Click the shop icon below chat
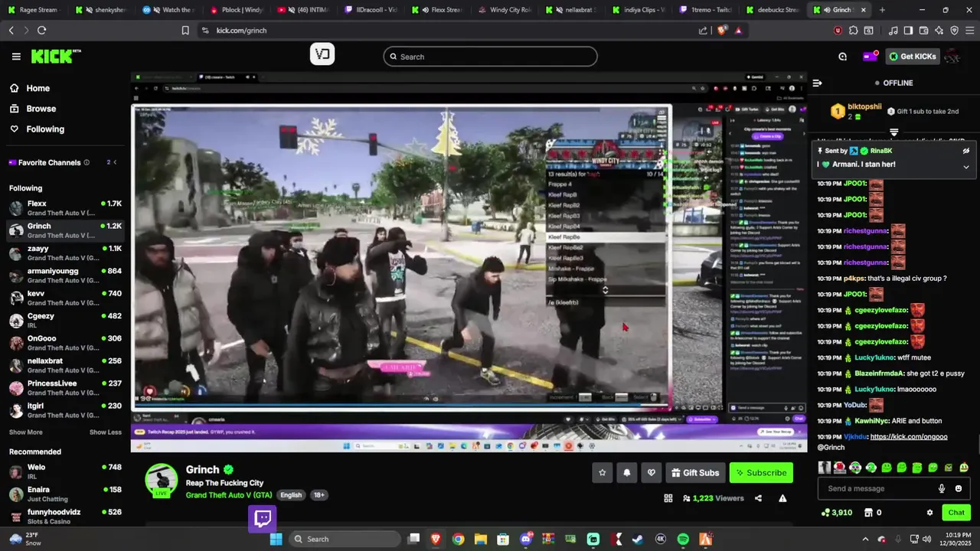Viewport: 980px width, 551px height. pos(868,513)
